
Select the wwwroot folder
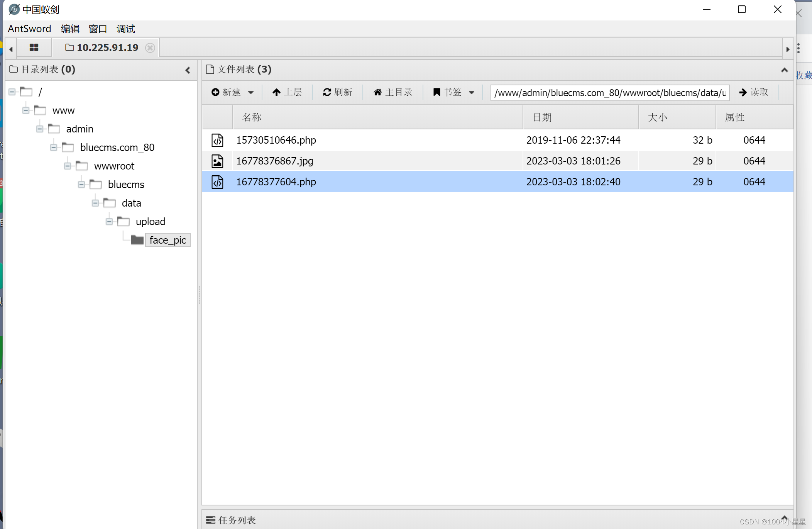[x=114, y=166]
